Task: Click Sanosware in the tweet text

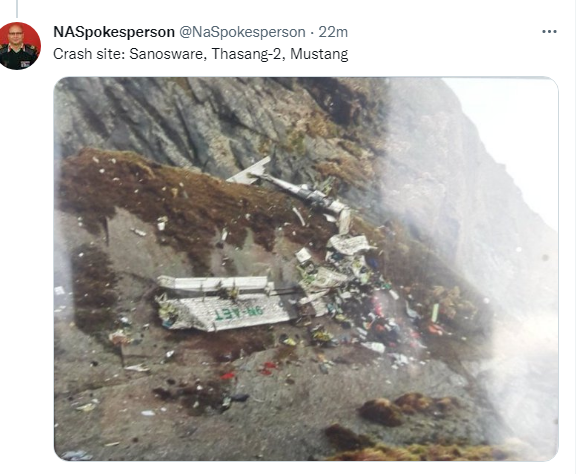Action: (x=167, y=54)
